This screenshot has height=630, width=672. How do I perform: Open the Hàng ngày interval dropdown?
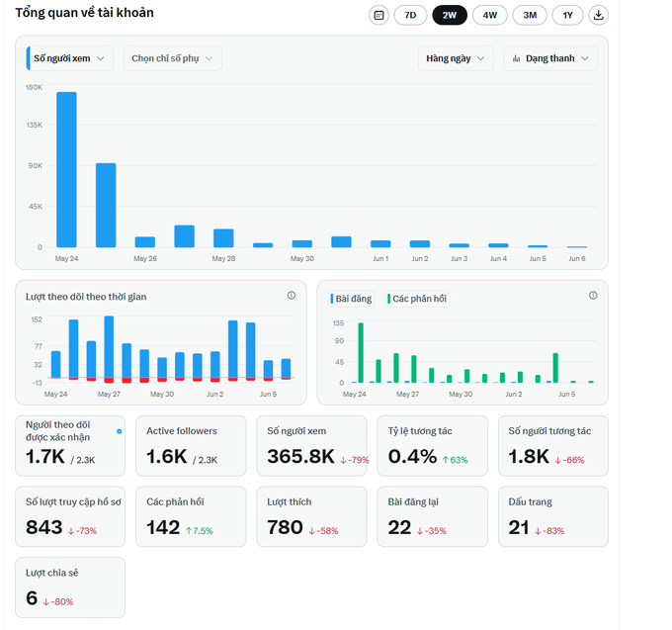click(456, 58)
